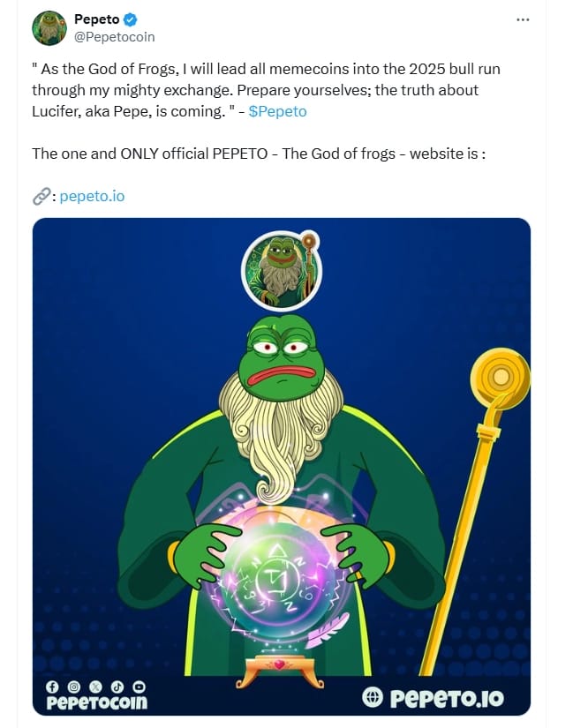Click the X (Twitter) icon above PEPETOCOIN
Viewport: 573px width, 728px height.
coord(95,687)
